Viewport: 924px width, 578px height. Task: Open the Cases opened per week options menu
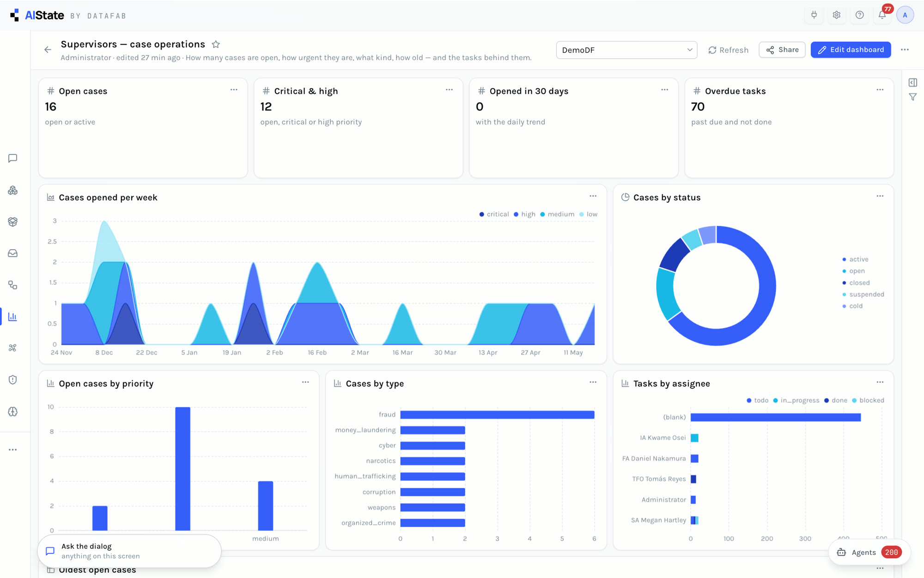(593, 196)
